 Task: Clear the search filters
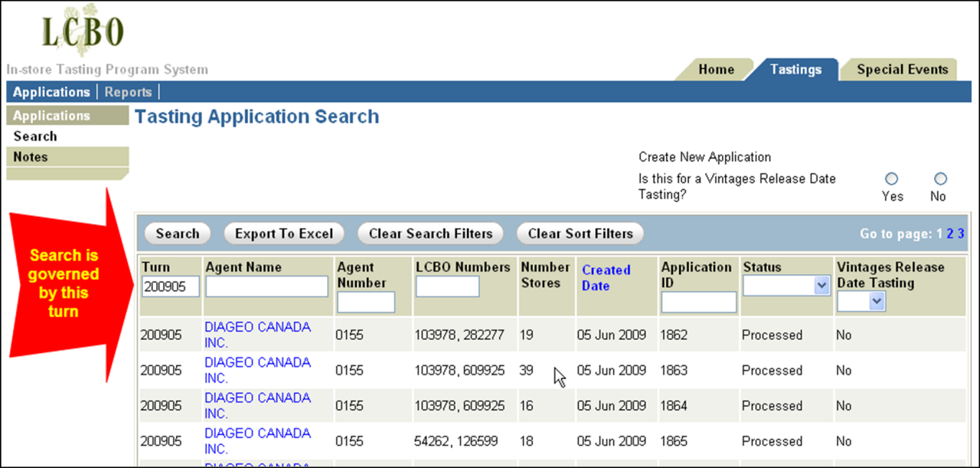[x=430, y=234]
